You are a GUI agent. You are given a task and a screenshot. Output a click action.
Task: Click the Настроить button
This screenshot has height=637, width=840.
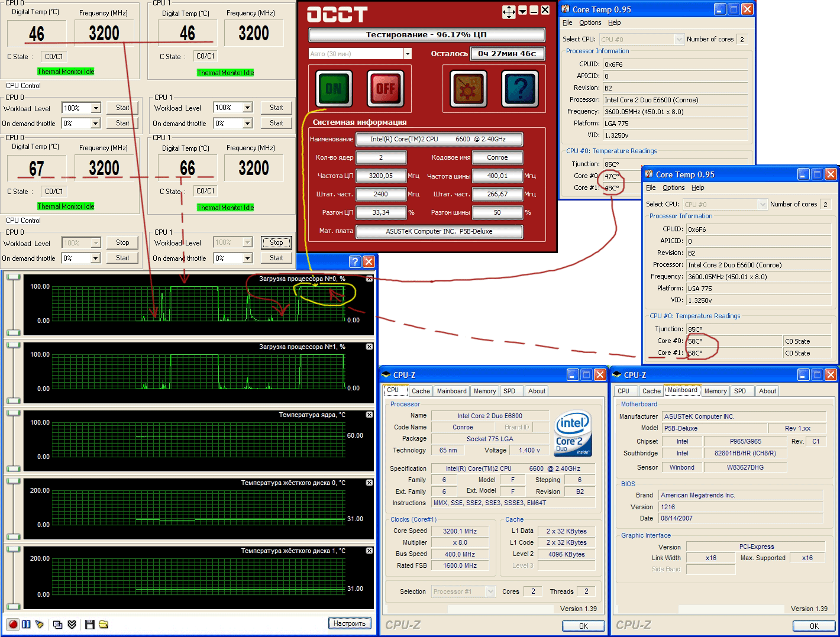[x=349, y=623]
